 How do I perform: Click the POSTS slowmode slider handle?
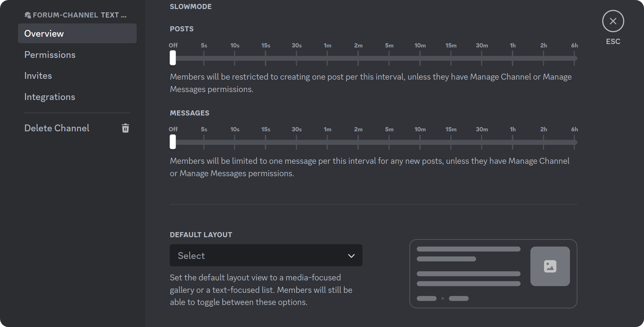tap(173, 58)
